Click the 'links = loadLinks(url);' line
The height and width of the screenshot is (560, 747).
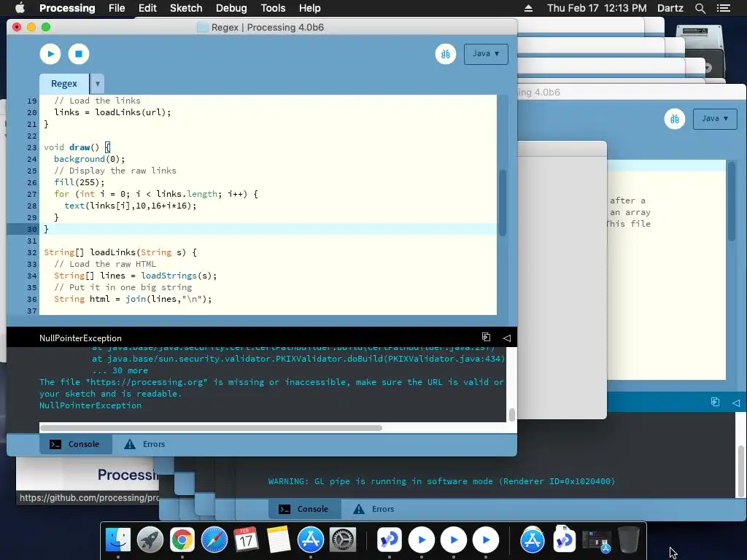[x=112, y=112]
